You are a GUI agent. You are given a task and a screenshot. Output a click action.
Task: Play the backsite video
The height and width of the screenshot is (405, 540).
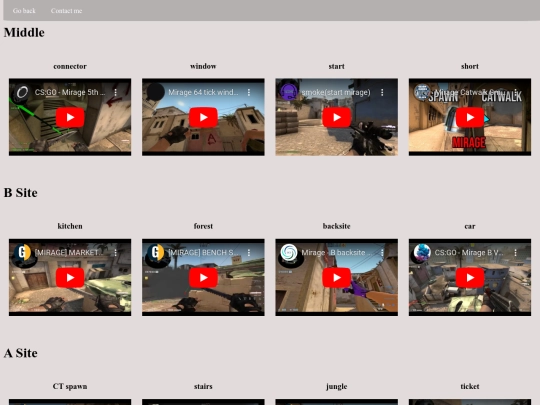336,278
